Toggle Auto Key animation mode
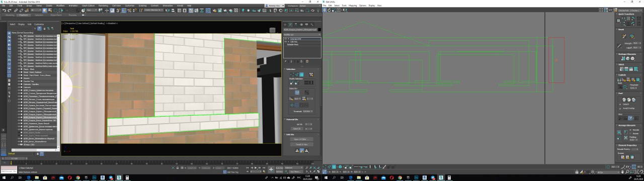Image resolution: width=644 pixels, height=181 pixels. 279,167
